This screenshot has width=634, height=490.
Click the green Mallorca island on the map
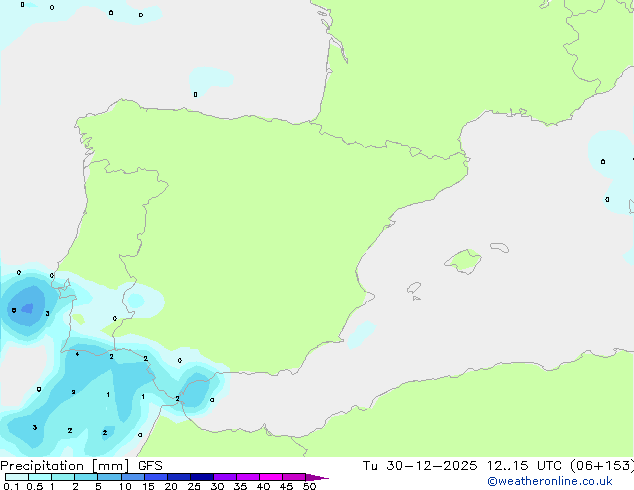click(463, 262)
